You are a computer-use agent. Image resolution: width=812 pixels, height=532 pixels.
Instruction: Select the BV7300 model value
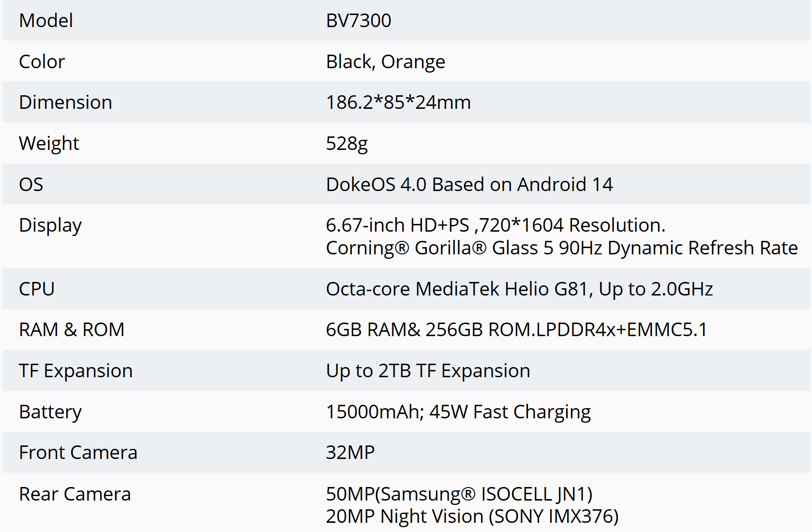tap(359, 21)
